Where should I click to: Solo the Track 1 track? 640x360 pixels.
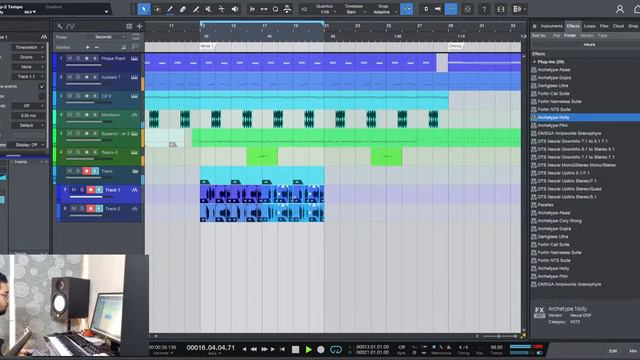(x=82, y=190)
